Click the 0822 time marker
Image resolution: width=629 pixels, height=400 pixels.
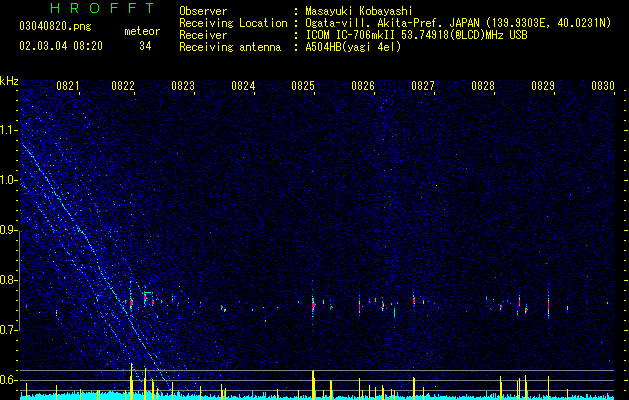click(x=123, y=86)
